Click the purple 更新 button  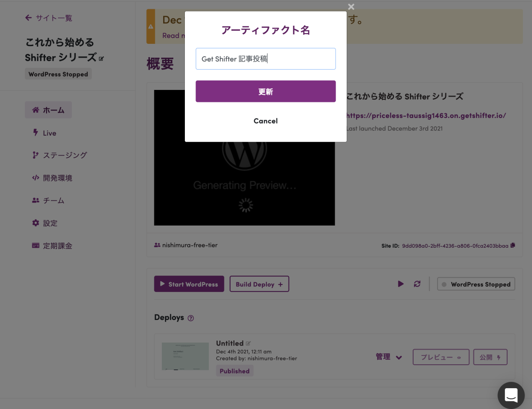[266, 91]
